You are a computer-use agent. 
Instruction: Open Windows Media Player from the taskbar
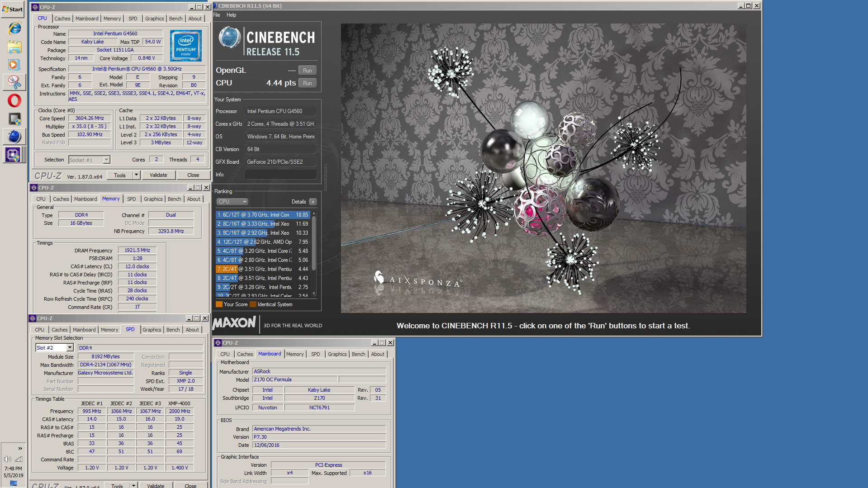[x=14, y=65]
